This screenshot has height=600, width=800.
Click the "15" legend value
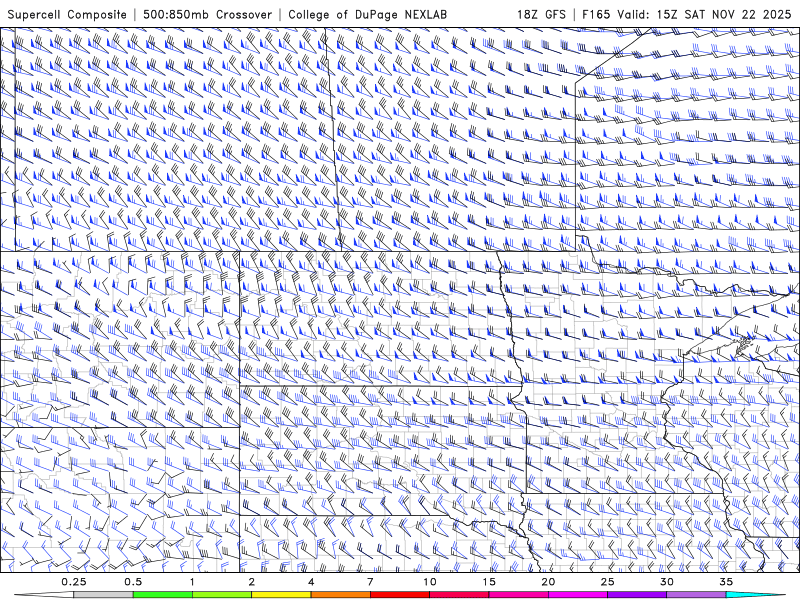click(489, 582)
